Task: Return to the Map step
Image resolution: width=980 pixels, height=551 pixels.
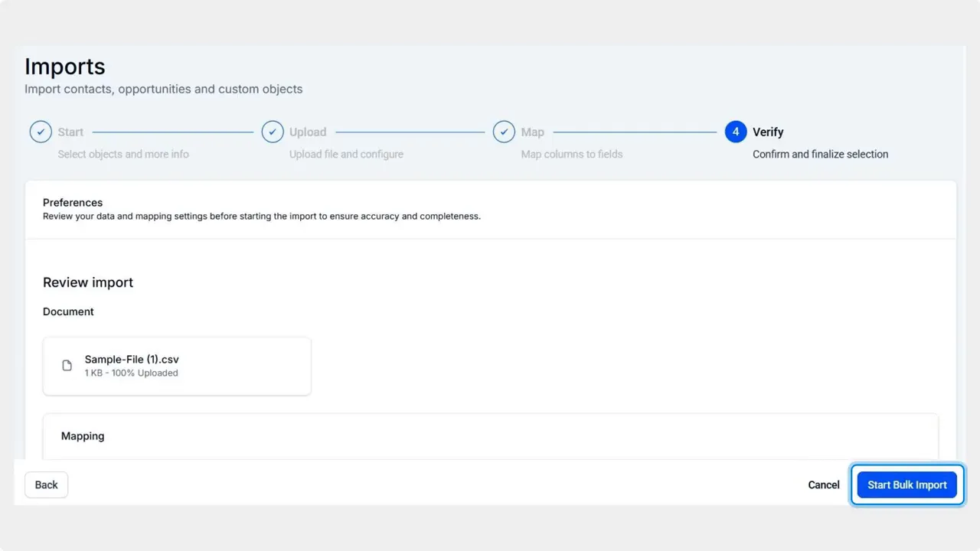Action: click(533, 132)
